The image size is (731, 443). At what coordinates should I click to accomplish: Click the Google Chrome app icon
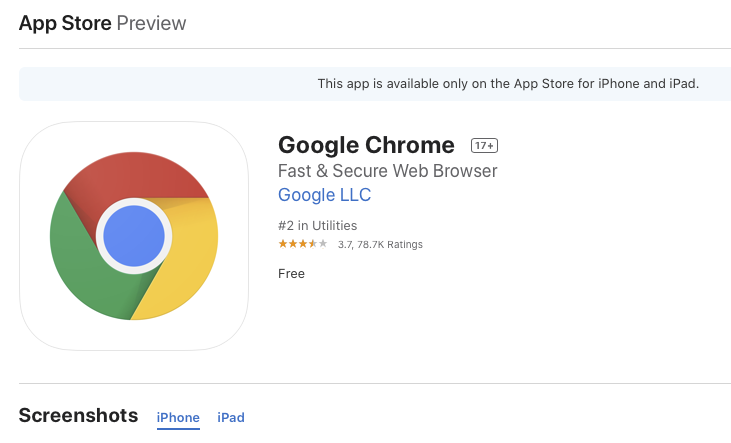coord(134,236)
